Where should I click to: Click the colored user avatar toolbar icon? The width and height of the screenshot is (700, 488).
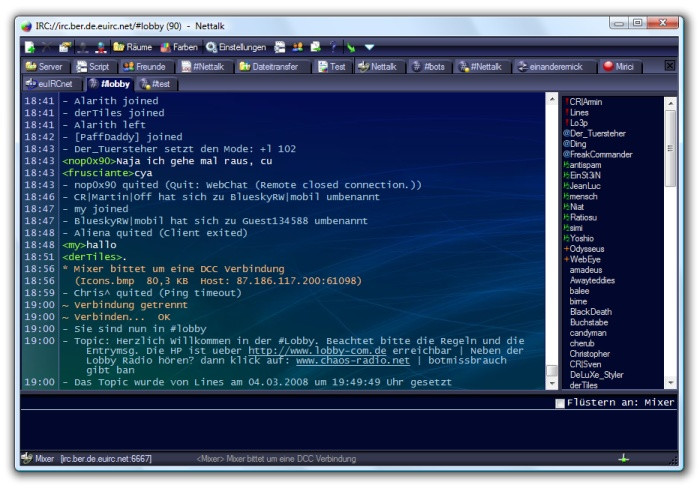101,47
